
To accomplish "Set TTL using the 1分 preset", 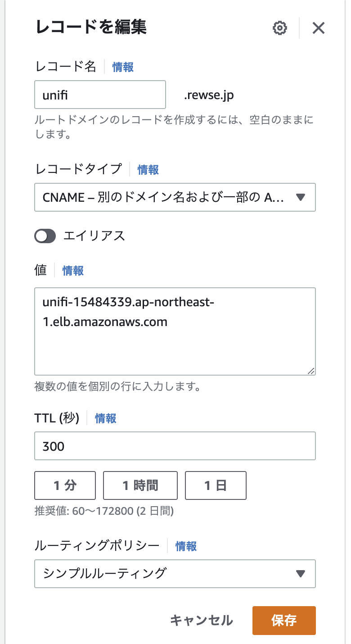I will 65,485.
